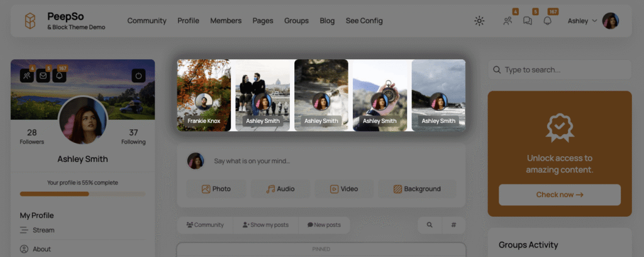Add a Photo to the post
Image resolution: width=644 pixels, height=257 pixels.
(x=216, y=189)
